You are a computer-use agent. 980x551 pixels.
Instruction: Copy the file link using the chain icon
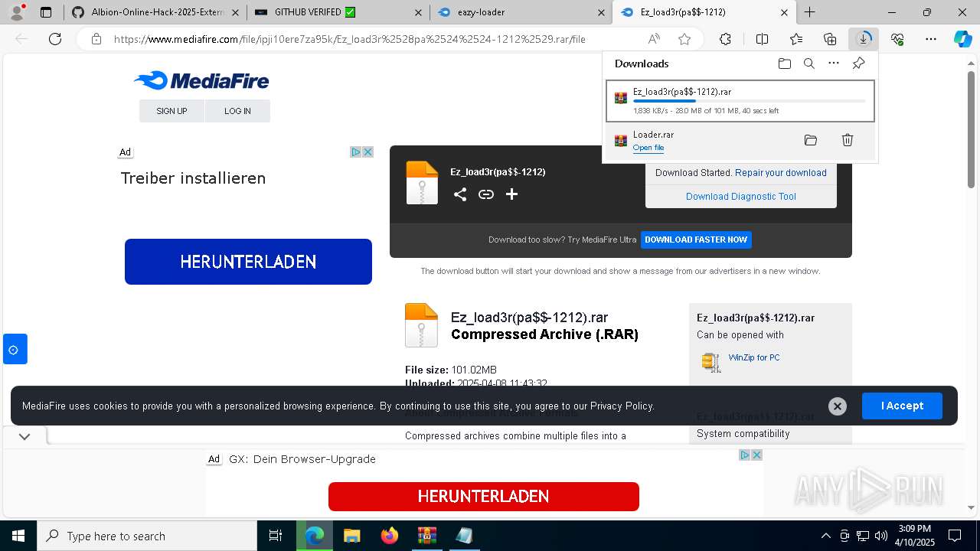(x=485, y=194)
